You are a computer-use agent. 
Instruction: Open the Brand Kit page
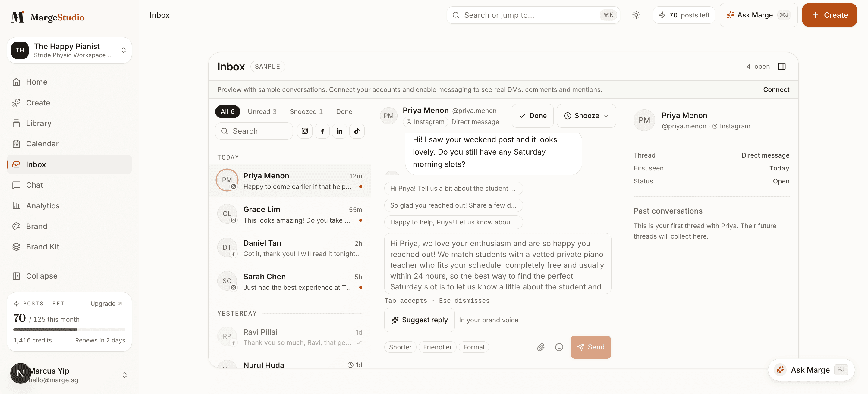69,247
